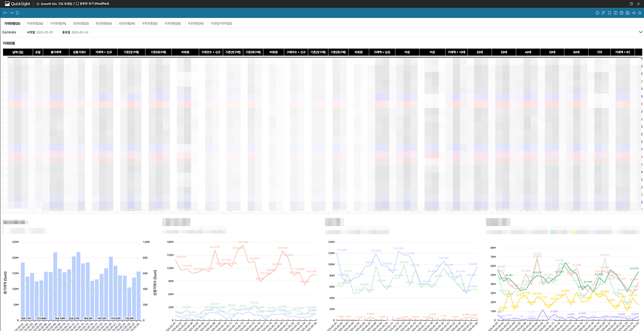644x331 pixels.
Task: Click the 거래액 > 10대 column header
Action: coord(457,52)
